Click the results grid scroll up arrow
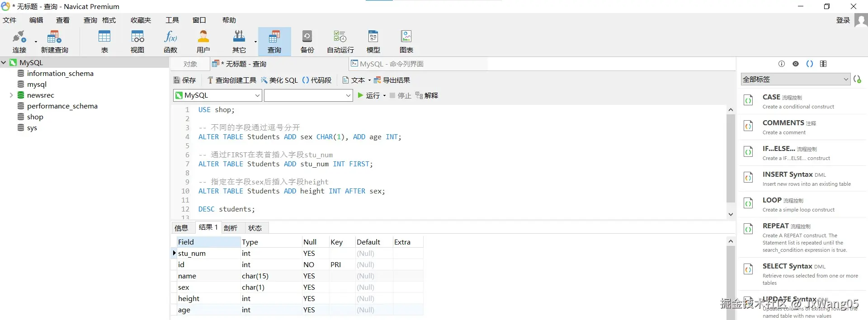The height and width of the screenshot is (320, 868). (731, 241)
